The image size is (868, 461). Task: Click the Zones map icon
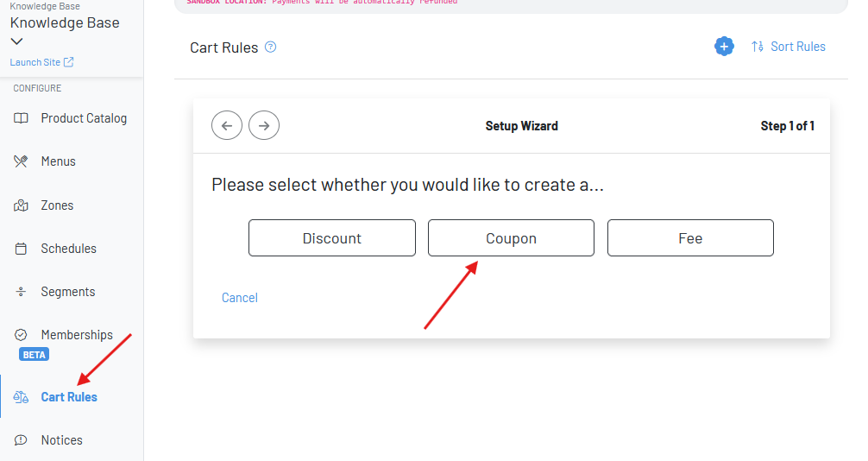pos(21,205)
